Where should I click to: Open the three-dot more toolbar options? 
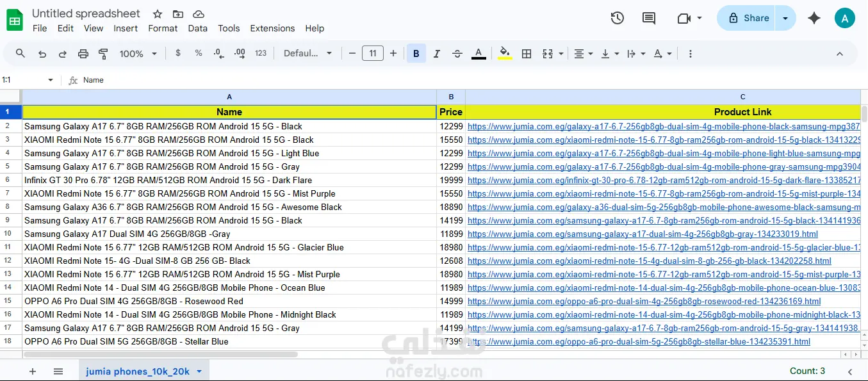coord(690,54)
